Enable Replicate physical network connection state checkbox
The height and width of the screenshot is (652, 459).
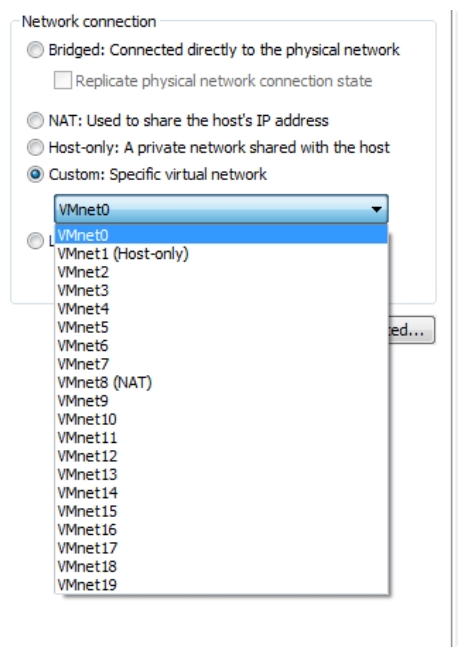tap(63, 80)
